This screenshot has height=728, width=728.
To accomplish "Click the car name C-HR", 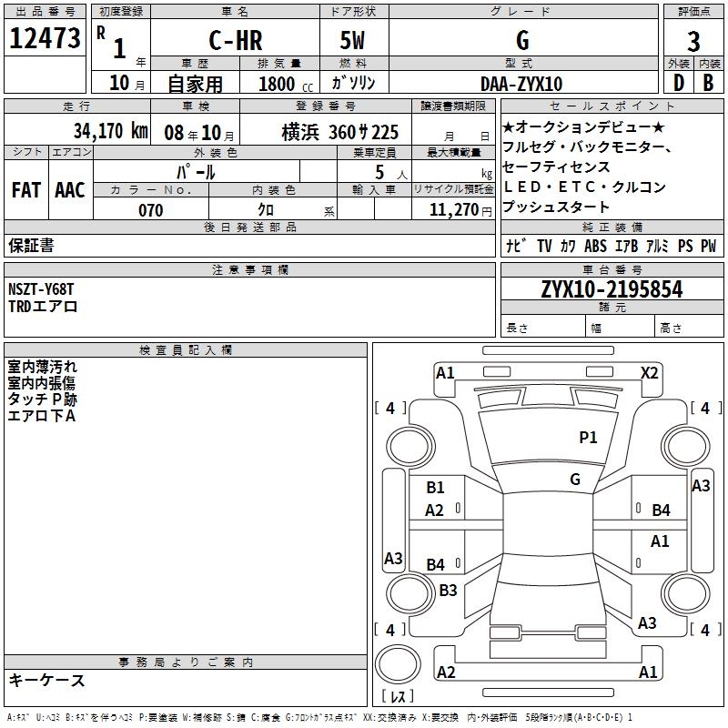I will [x=236, y=40].
